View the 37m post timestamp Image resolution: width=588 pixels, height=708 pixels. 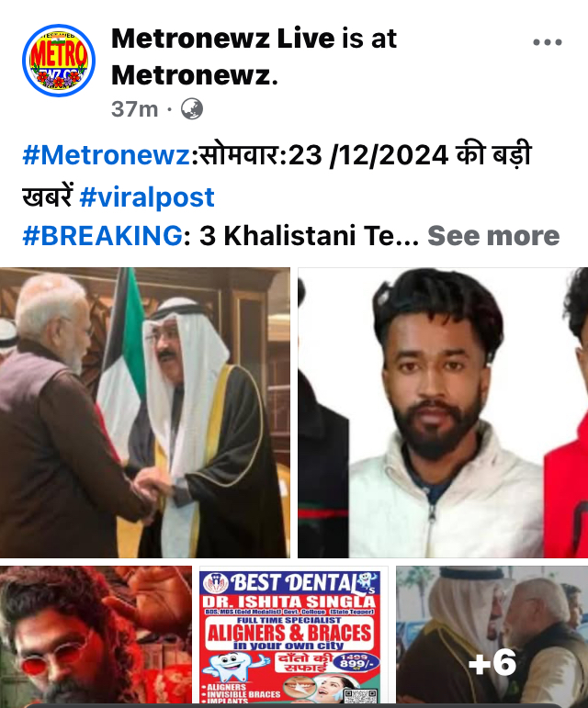click(x=134, y=109)
